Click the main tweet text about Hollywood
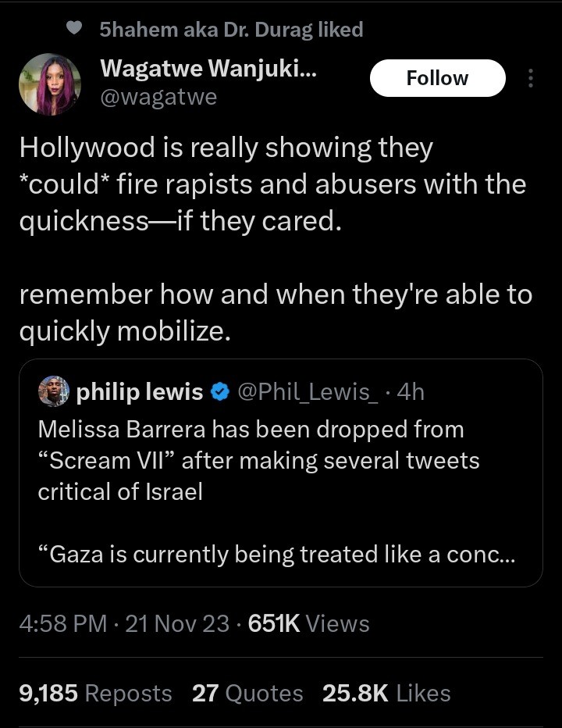 [273, 184]
